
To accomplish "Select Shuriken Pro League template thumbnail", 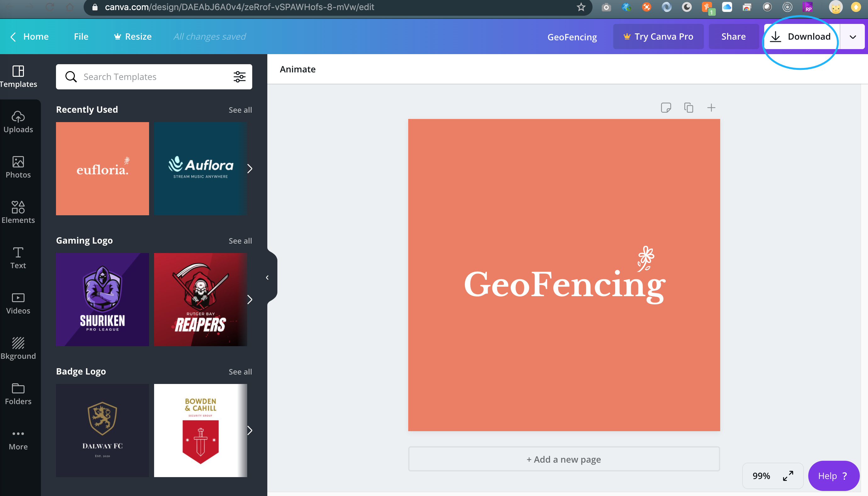I will 102,299.
